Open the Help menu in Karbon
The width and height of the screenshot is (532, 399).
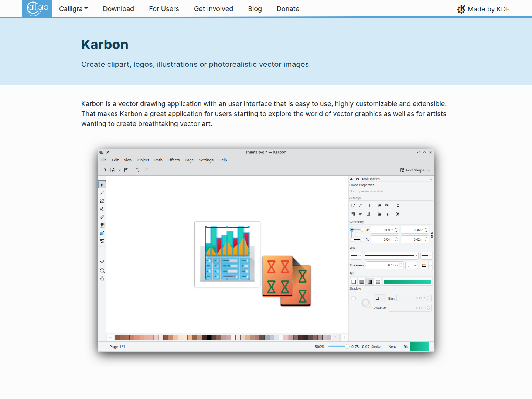click(x=223, y=160)
